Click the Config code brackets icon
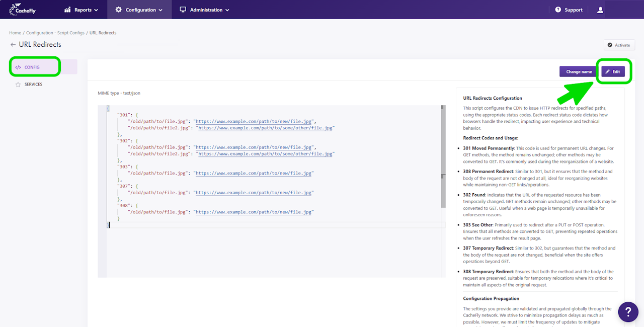This screenshot has height=327, width=644. click(18, 67)
